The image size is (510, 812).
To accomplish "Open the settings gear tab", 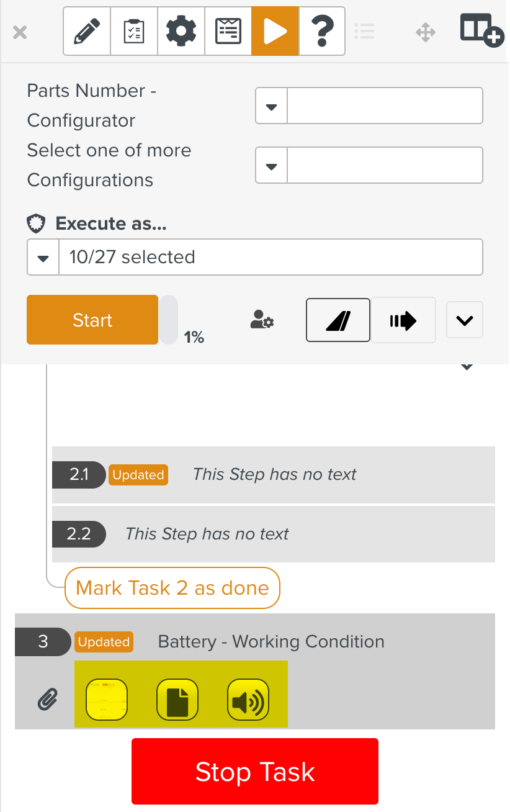I will (181, 31).
